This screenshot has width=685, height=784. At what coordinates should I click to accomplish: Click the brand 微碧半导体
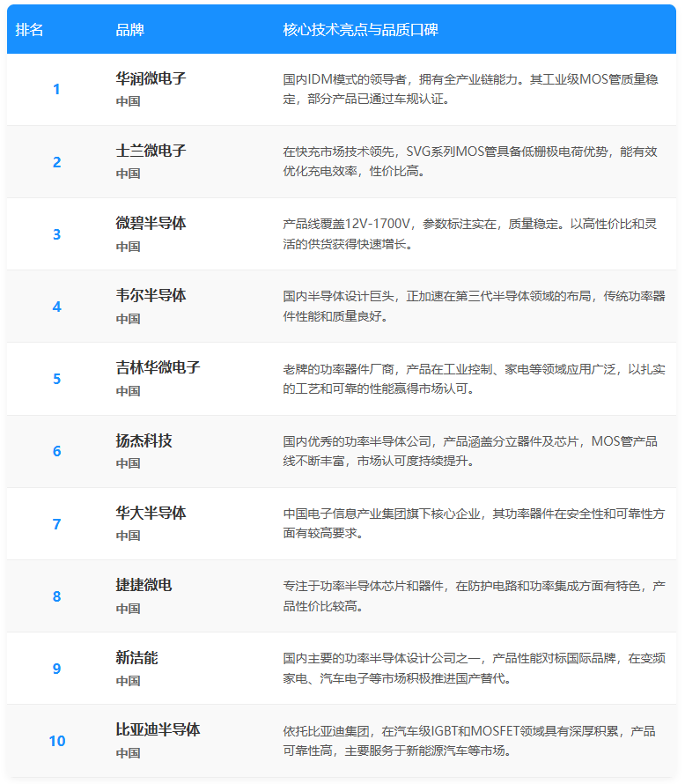pos(151,223)
